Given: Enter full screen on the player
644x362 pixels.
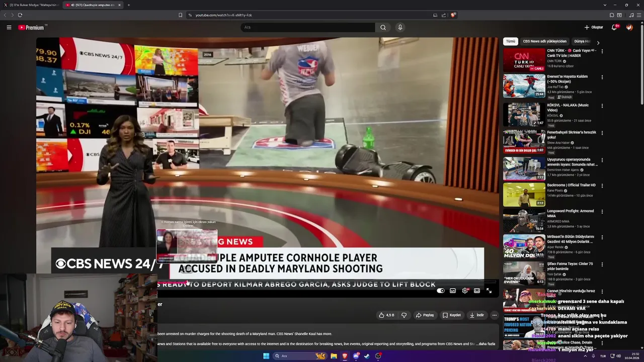Looking at the screenshot, I should [x=489, y=291].
